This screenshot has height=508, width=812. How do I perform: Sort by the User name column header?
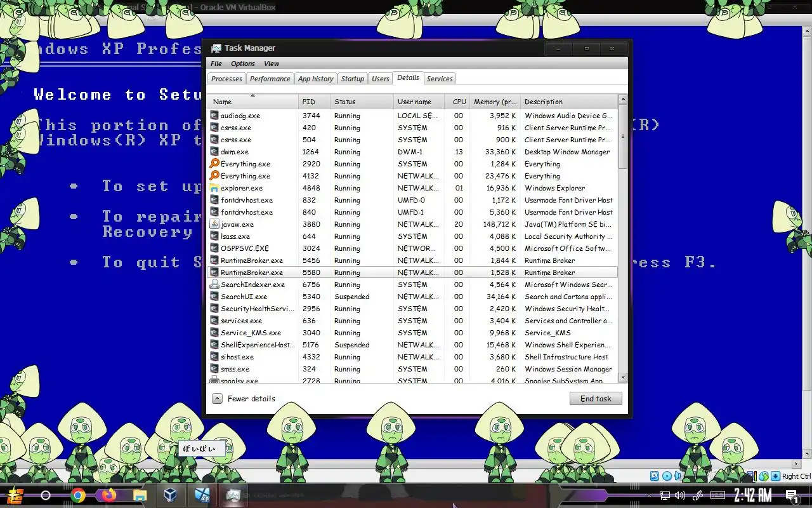419,102
